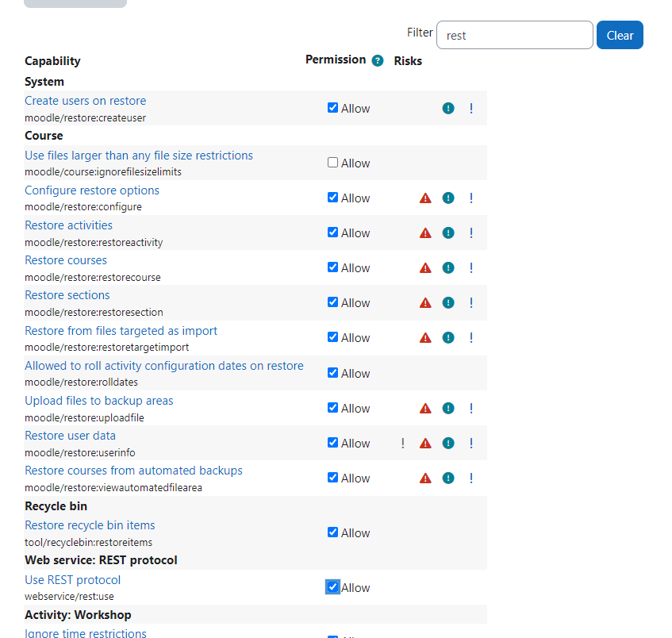Click moodle/restore:createuser capability text
Image resolution: width=672 pixels, height=638 pixels.
click(x=85, y=118)
